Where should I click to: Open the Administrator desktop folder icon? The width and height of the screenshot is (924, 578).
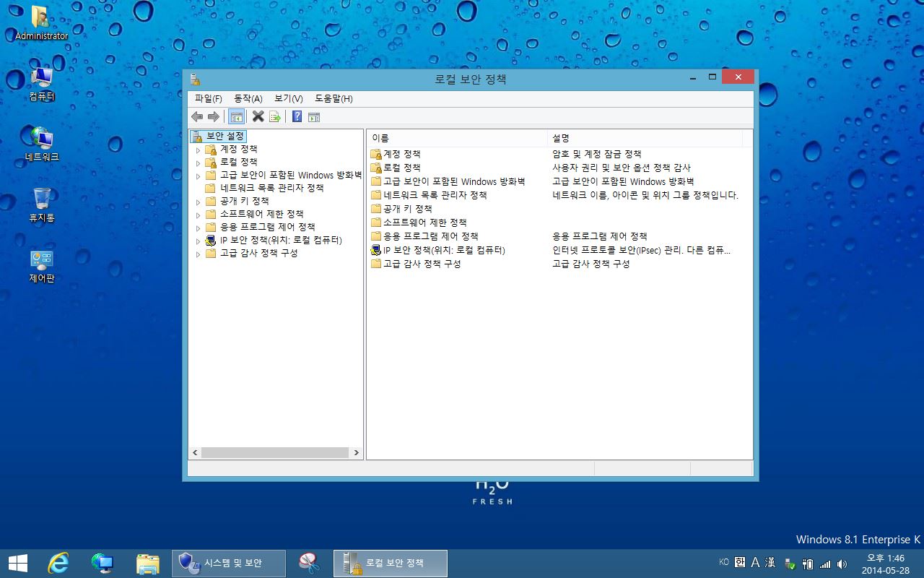click(x=41, y=23)
